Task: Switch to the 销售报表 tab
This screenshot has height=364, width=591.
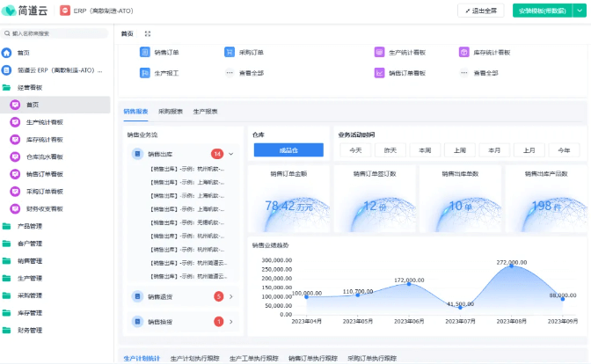Action: (135, 112)
